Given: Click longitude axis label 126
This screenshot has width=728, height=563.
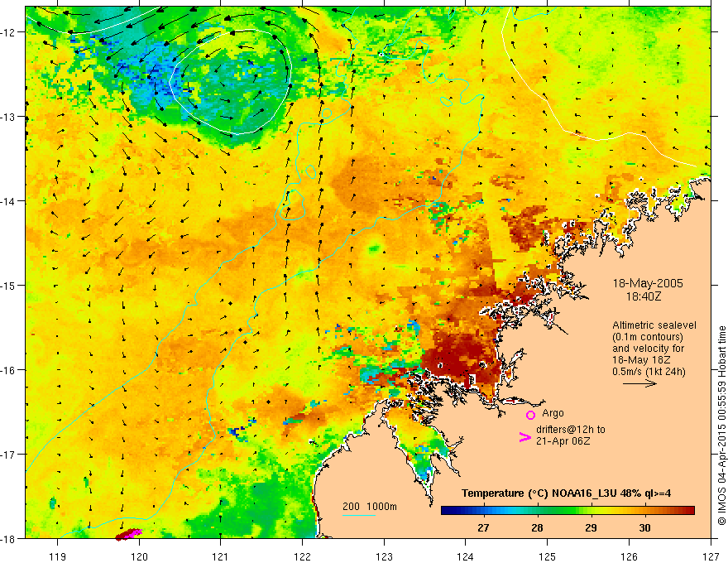Looking at the screenshot, I should point(629,556).
